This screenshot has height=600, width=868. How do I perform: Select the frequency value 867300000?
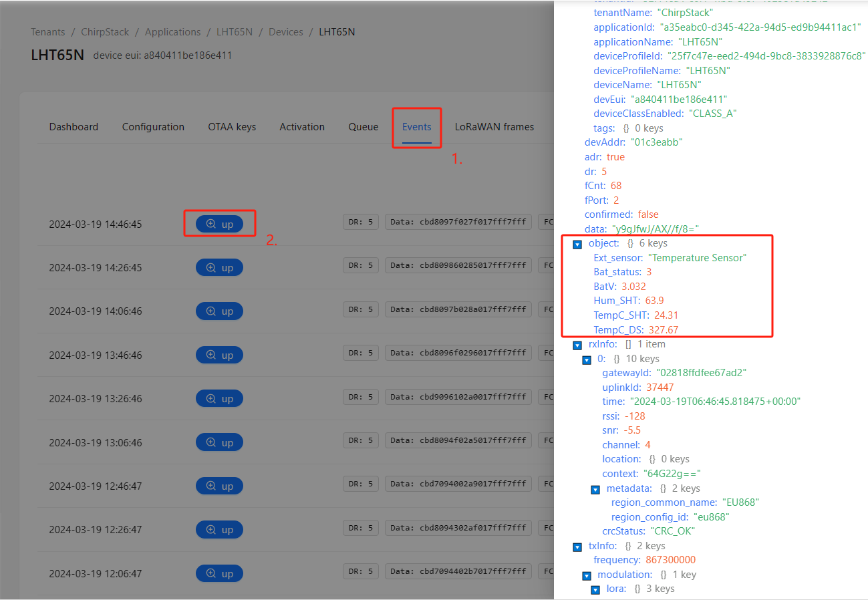(x=671, y=560)
